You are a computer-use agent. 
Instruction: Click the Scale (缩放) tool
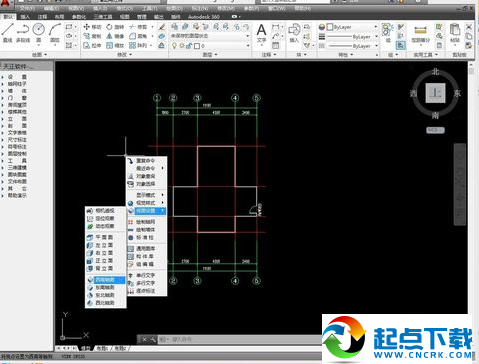pos(115,45)
